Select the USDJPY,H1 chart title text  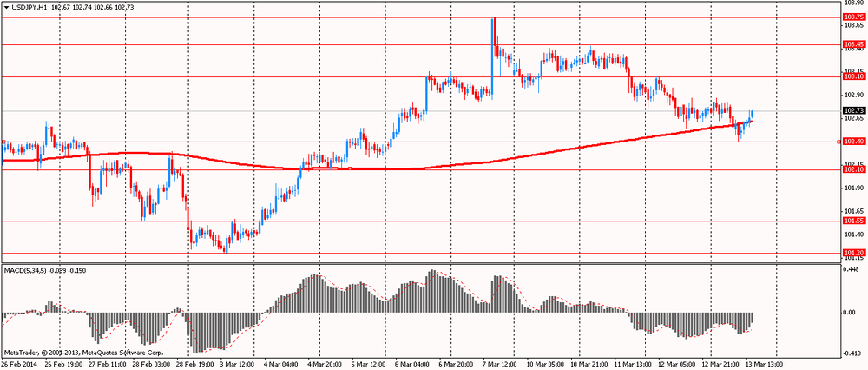pyautogui.click(x=29, y=7)
